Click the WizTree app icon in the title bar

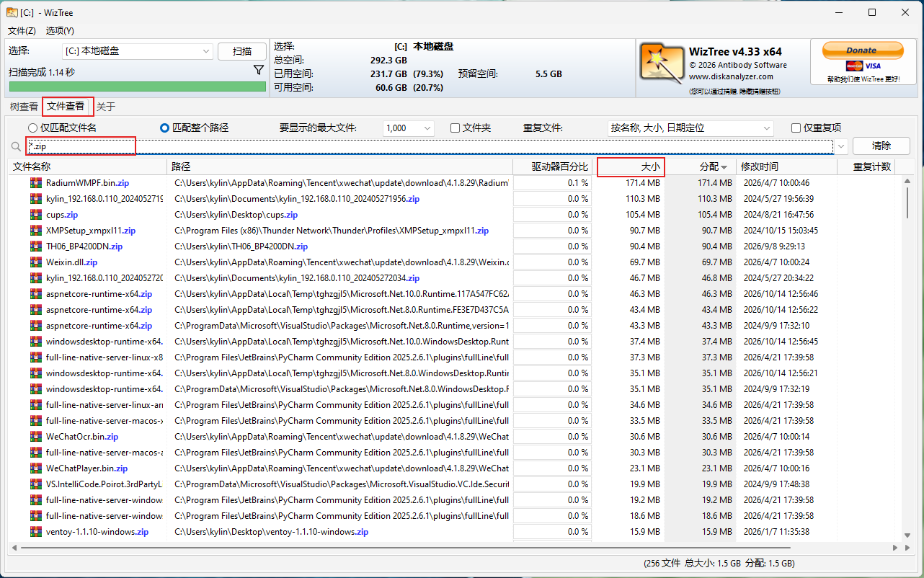(x=13, y=12)
